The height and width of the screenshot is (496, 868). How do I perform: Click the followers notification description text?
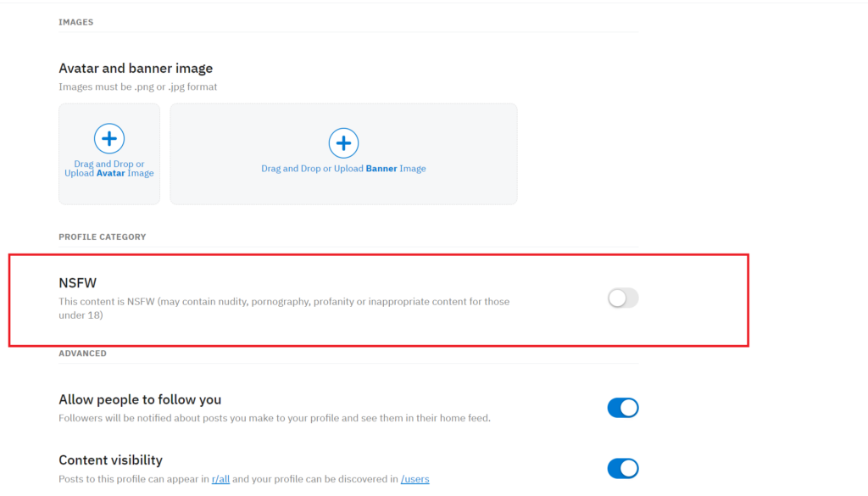[274, 418]
